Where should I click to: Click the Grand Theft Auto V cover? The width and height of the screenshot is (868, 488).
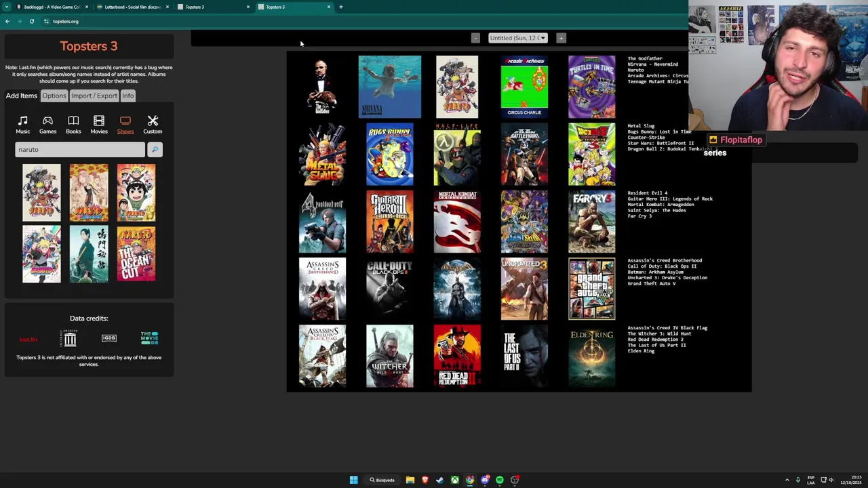pyautogui.click(x=592, y=289)
